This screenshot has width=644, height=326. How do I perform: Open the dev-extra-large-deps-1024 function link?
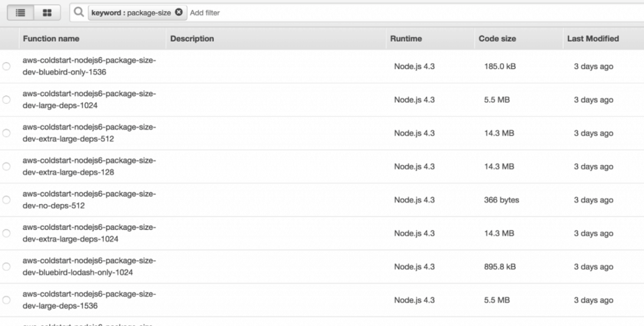point(89,233)
